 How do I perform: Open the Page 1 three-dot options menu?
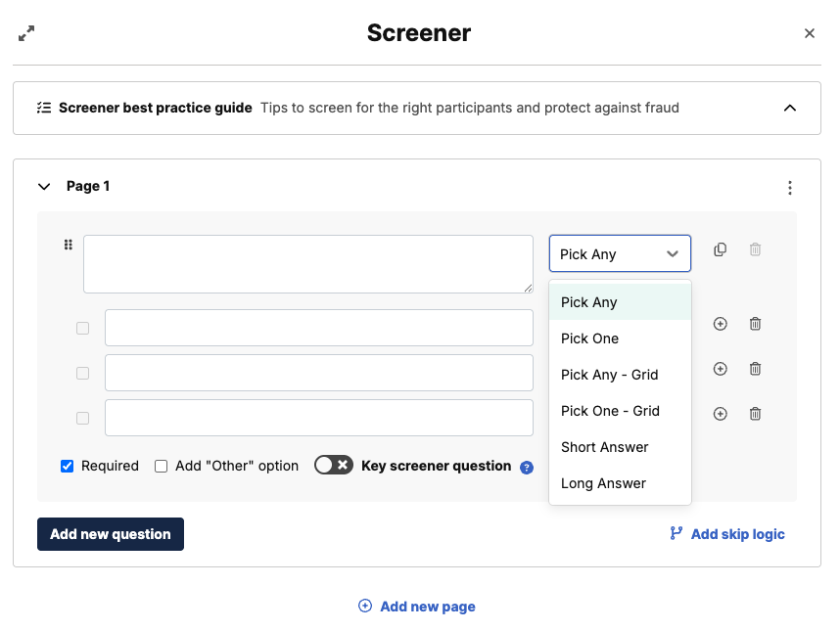[x=790, y=188]
